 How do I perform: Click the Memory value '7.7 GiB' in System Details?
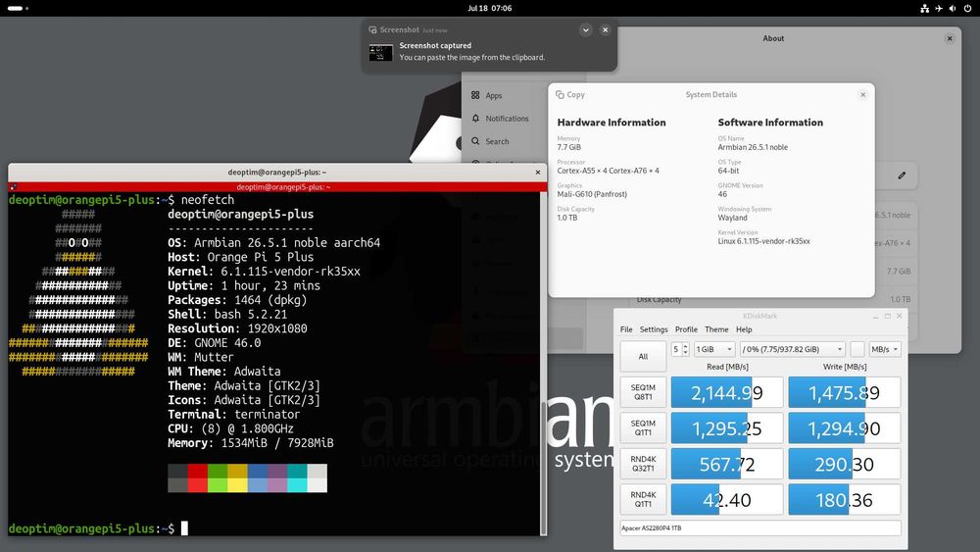tap(568, 147)
